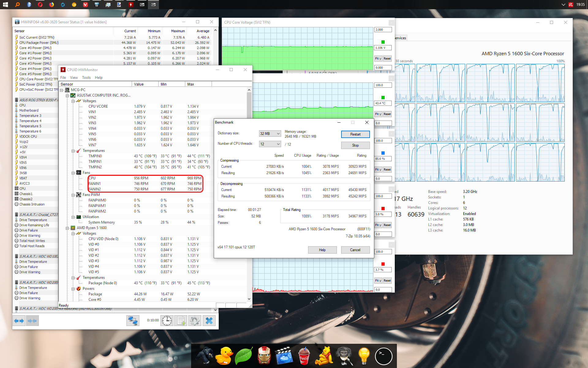Open the Dictionary size dropdown

pos(270,134)
